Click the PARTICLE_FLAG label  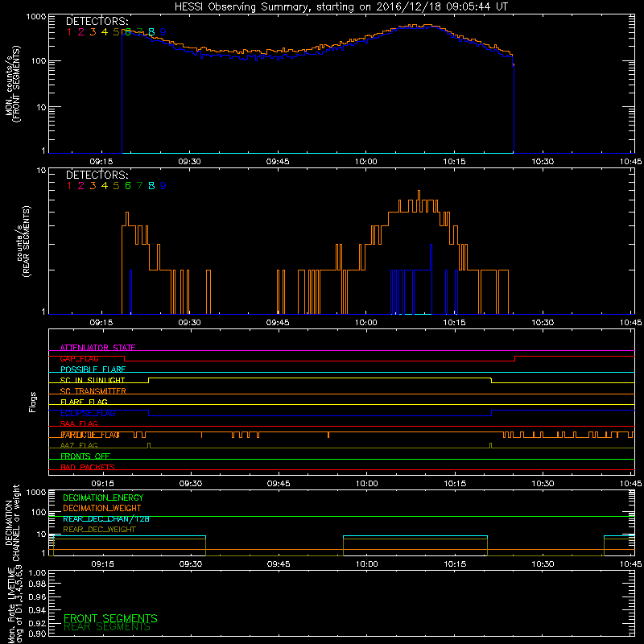[x=90, y=435]
